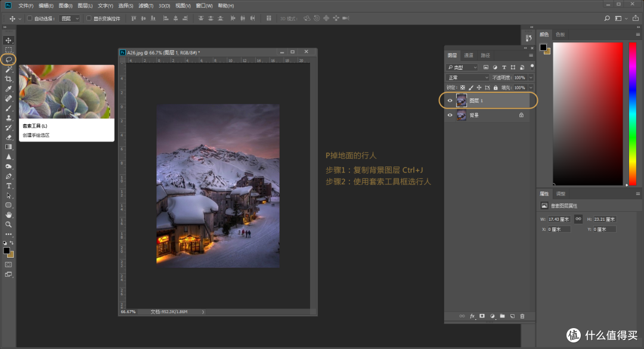Screen dimensions: 644x349
Task: Open the blend mode dropdown showing 正常
Action: click(x=467, y=77)
